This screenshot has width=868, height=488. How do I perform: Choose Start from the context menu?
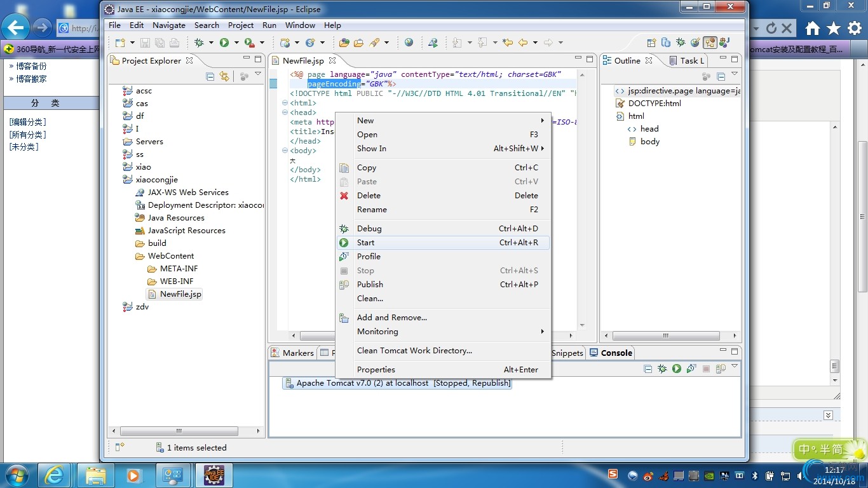click(x=444, y=243)
